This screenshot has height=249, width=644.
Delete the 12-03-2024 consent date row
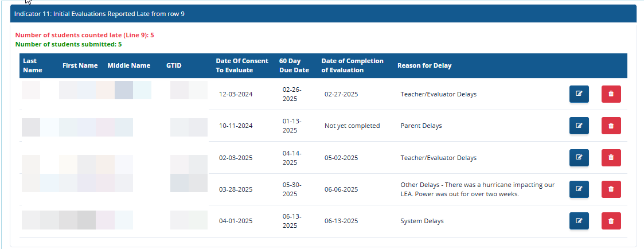click(611, 94)
